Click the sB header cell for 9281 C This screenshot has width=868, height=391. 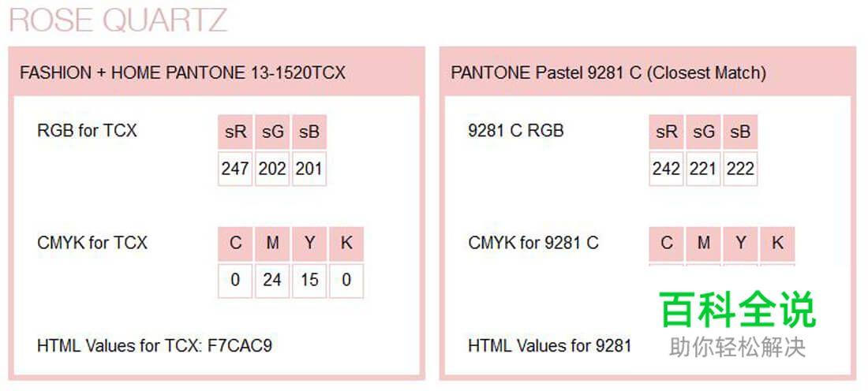740,132
